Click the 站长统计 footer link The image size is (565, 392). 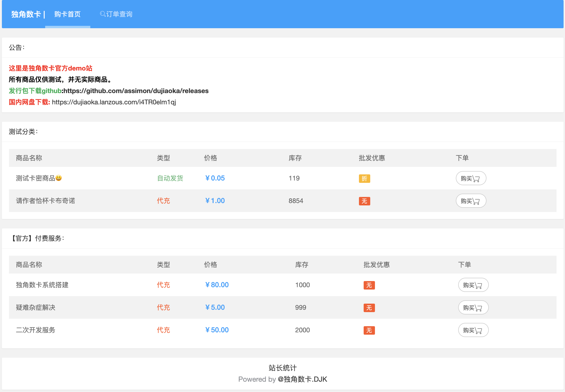coord(283,368)
